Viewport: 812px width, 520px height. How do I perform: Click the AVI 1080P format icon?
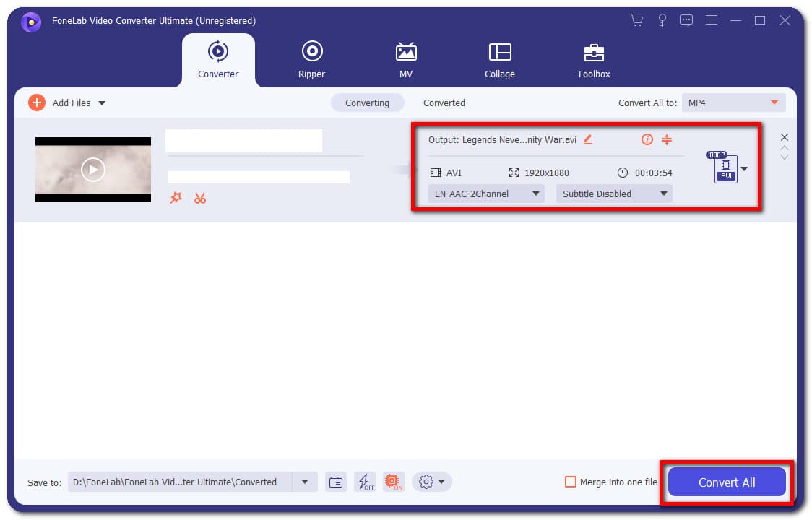click(725, 168)
